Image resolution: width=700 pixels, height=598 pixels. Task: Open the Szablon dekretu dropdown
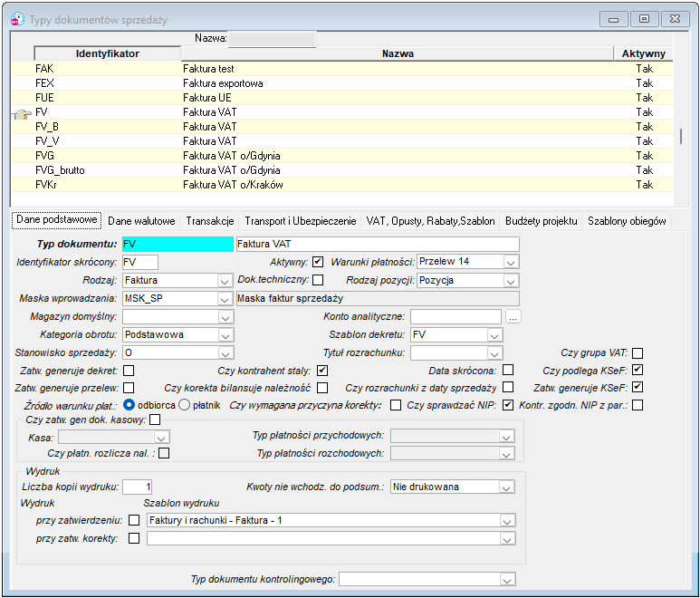pyautogui.click(x=494, y=336)
